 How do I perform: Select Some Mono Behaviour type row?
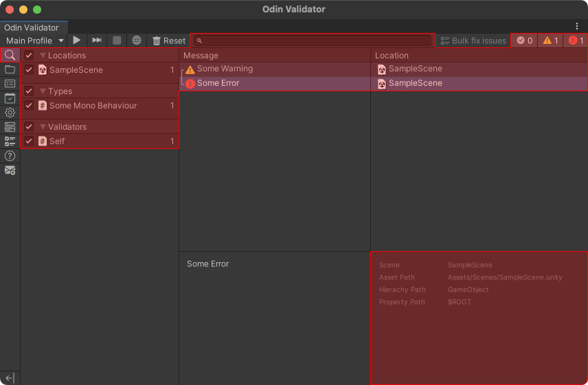coord(100,106)
